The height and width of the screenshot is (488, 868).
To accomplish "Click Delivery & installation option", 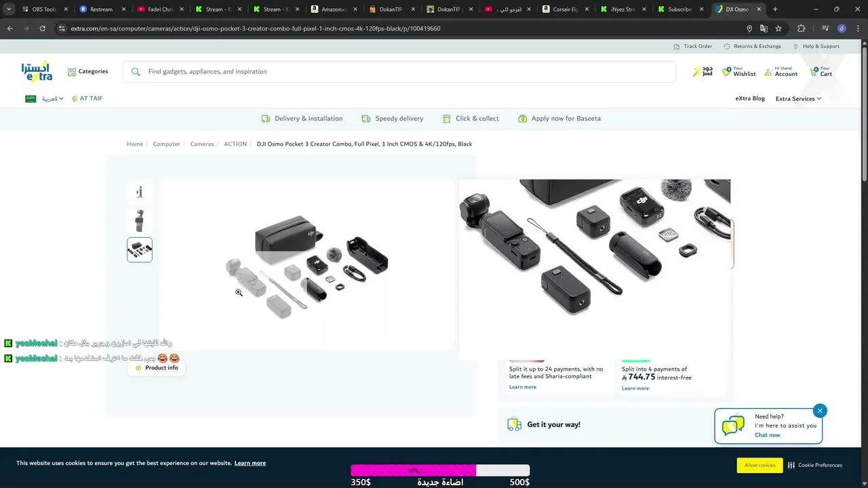I will click(302, 119).
